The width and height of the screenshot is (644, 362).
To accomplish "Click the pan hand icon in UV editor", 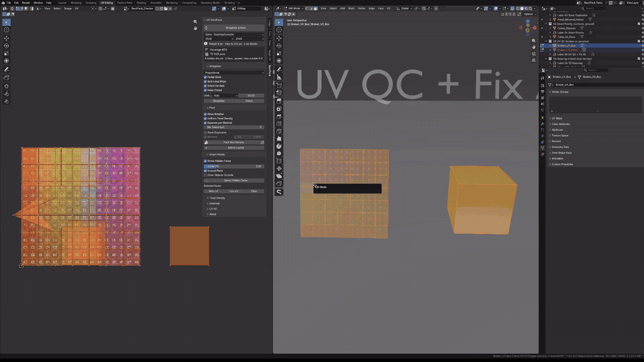I will [195, 28].
